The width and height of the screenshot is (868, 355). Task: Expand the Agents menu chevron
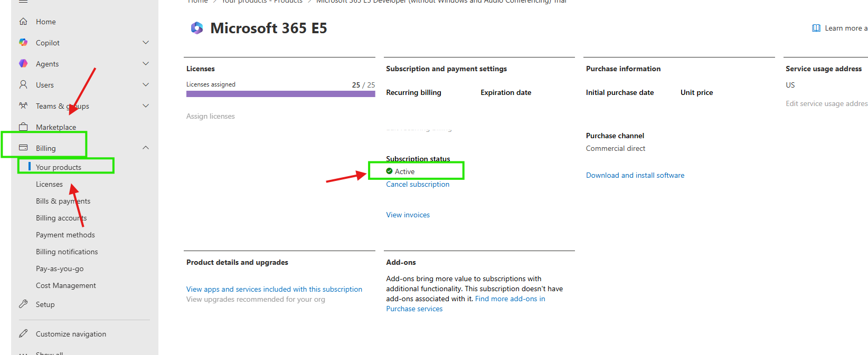pyautogui.click(x=146, y=63)
